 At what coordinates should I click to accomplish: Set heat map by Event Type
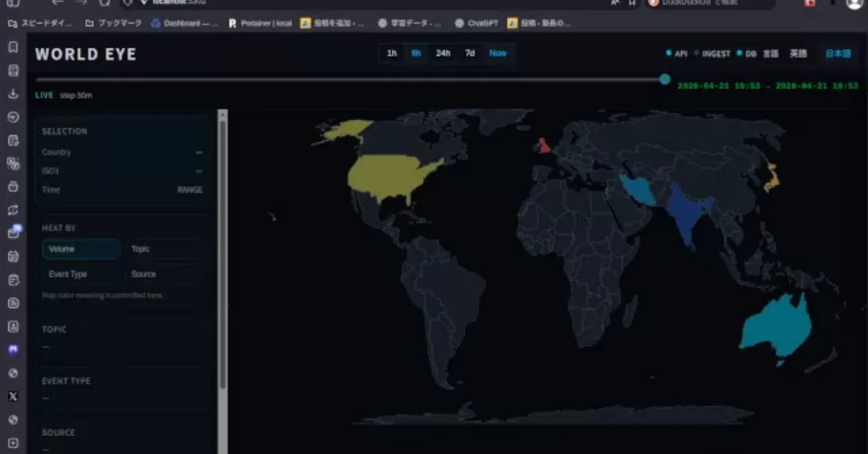pos(81,274)
